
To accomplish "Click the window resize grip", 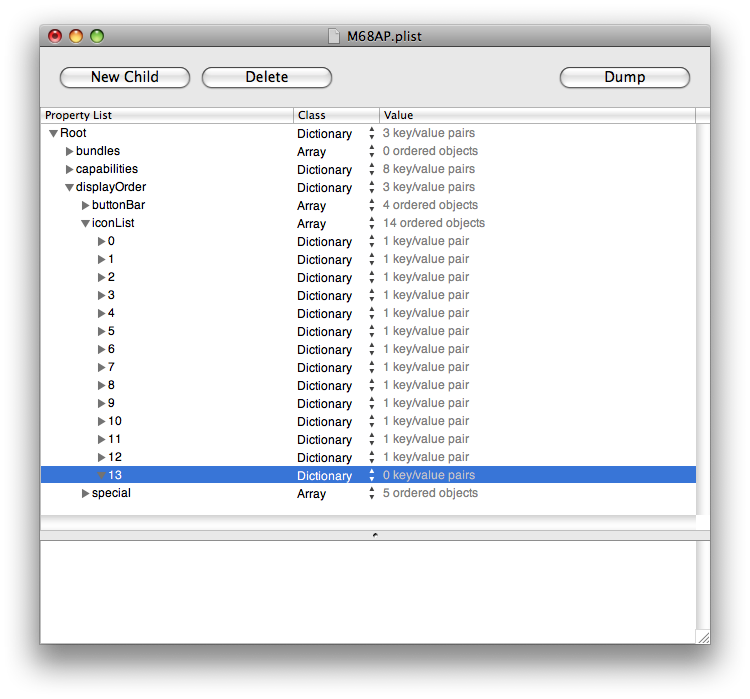I will [703, 637].
